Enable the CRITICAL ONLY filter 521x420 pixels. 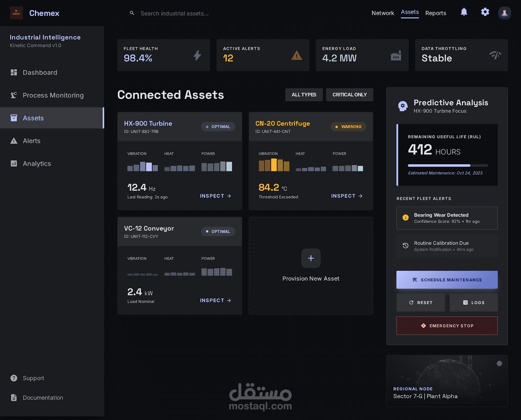(349, 95)
